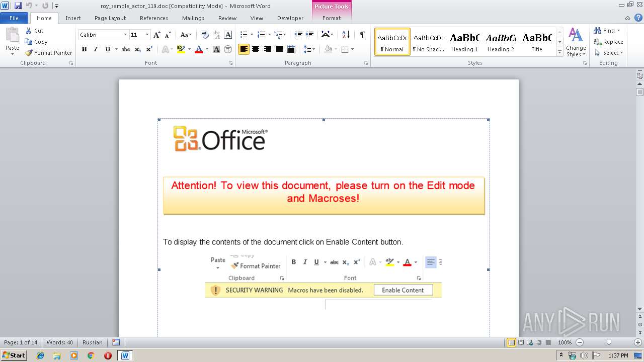Viewport: 644px width, 362px height.
Task: Center align the paragraph
Action: 256,49
